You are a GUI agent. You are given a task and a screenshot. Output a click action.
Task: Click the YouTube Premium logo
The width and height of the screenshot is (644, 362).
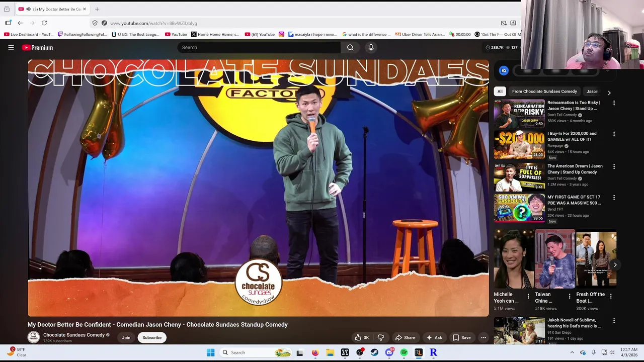point(37,48)
